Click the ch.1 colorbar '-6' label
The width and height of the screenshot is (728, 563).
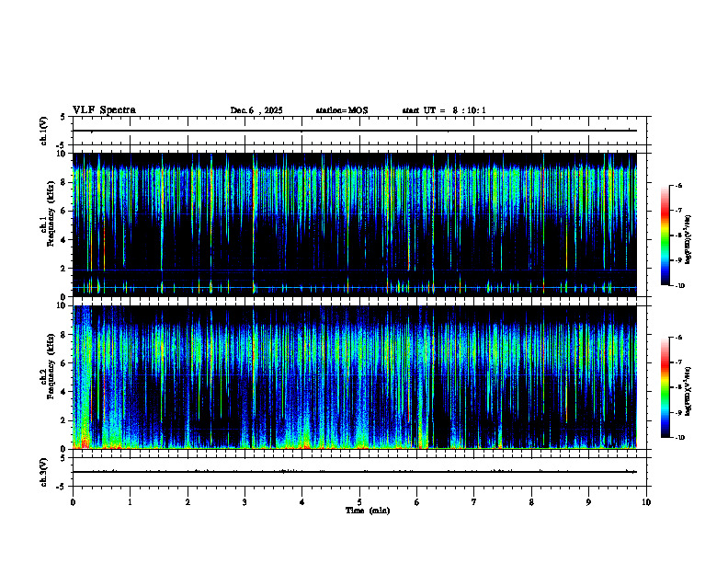click(x=678, y=185)
